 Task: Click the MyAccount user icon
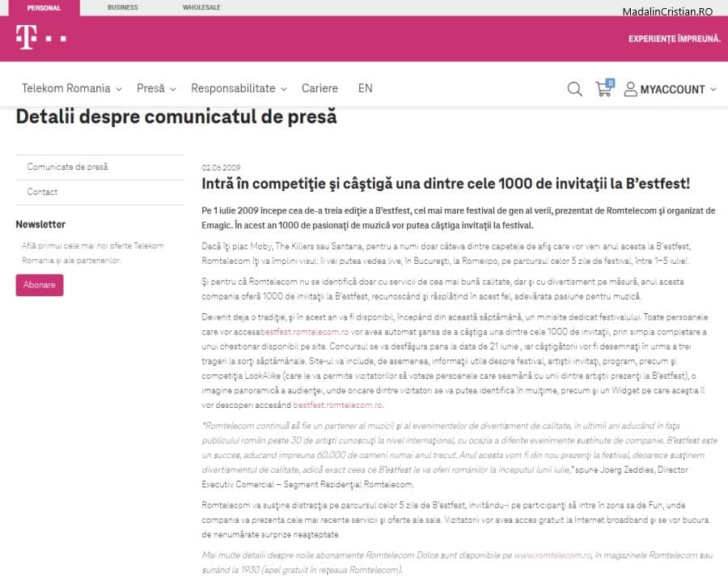click(630, 89)
